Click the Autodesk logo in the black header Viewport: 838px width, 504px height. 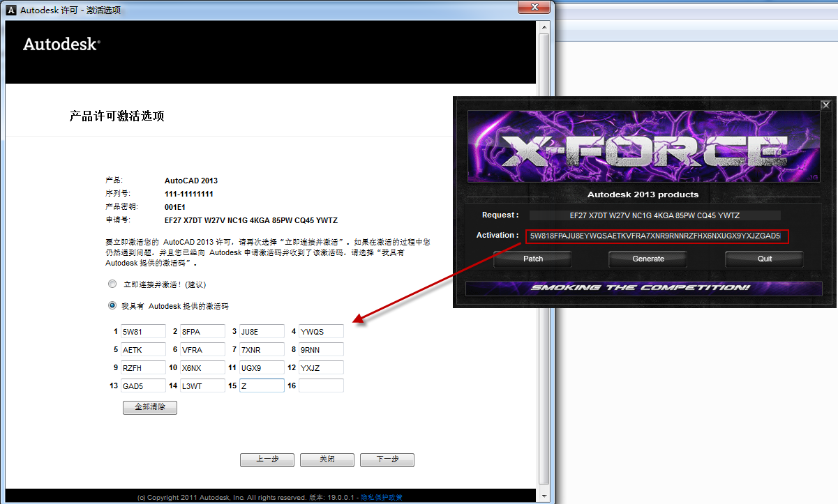(61, 45)
